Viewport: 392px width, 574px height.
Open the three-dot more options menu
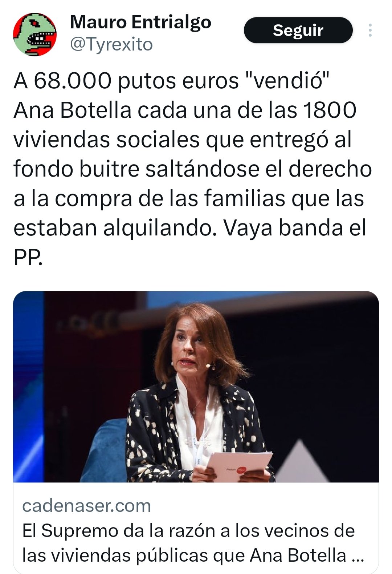tap(370, 30)
